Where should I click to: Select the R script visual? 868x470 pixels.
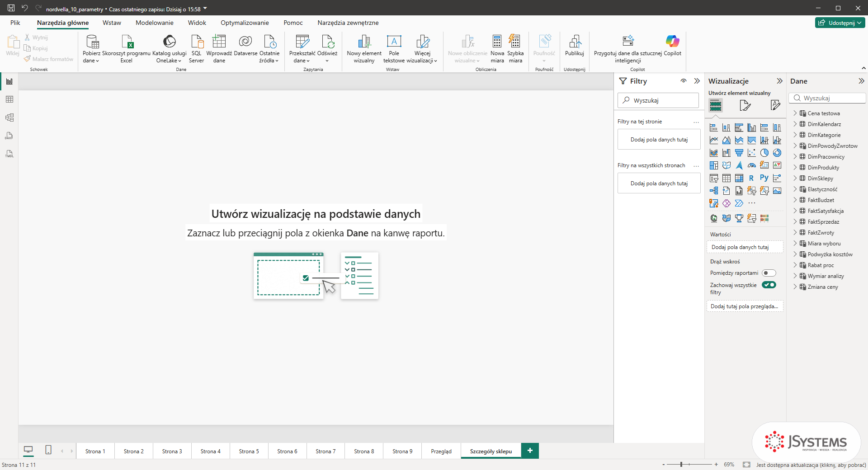tap(751, 178)
